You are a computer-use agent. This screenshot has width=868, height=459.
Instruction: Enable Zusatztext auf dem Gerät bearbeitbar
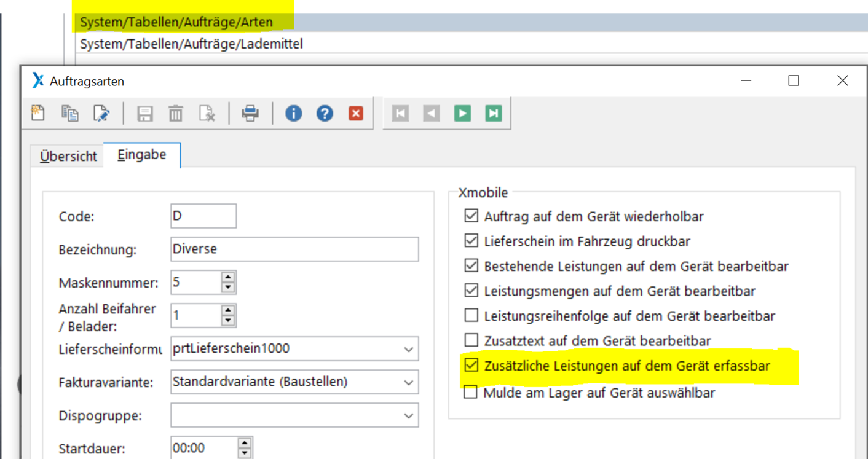click(471, 340)
